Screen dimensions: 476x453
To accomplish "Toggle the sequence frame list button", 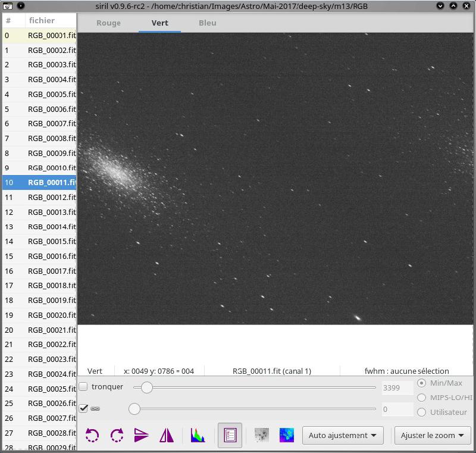I will (x=230, y=435).
